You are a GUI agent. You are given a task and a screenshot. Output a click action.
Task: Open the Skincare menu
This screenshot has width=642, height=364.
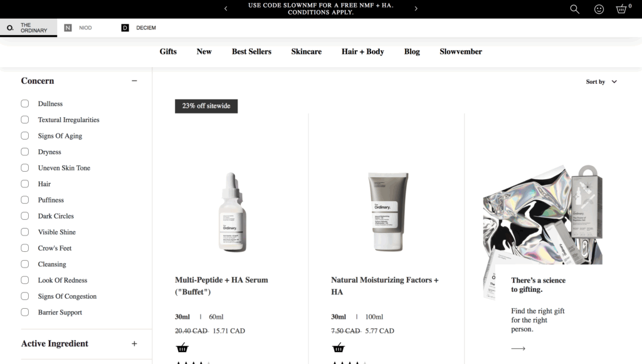pos(306,51)
